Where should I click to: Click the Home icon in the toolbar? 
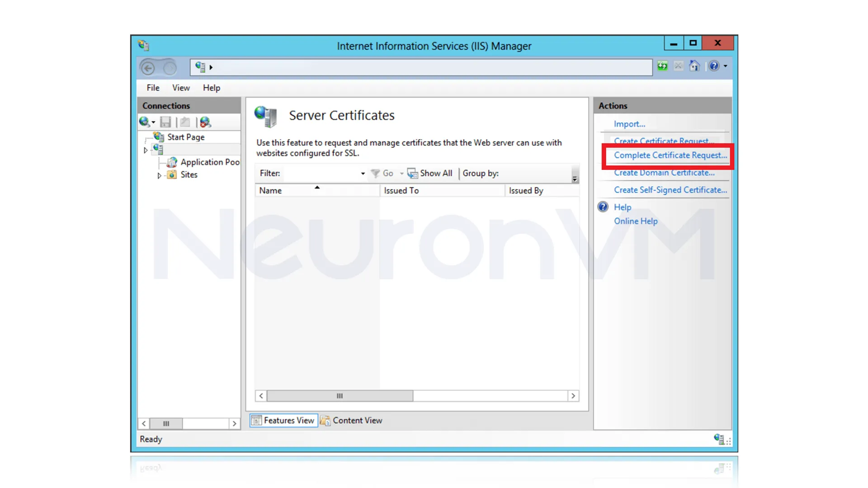coord(694,66)
